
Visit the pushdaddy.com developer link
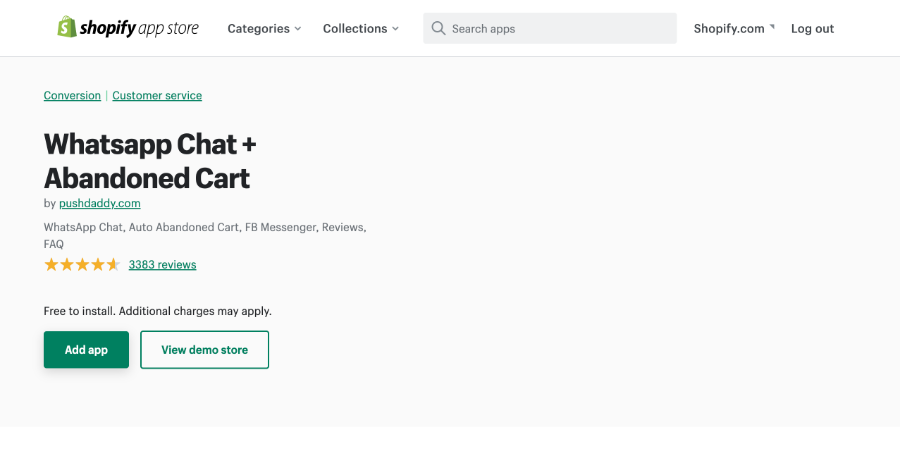(99, 203)
